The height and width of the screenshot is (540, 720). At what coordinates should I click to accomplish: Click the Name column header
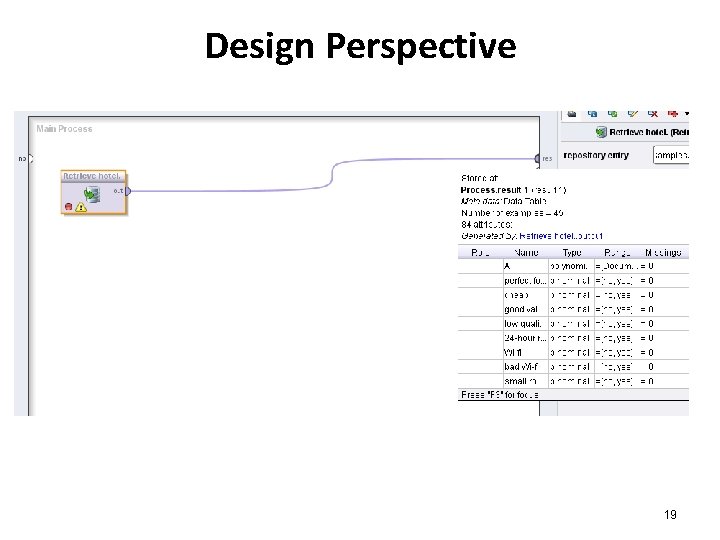coord(526,253)
